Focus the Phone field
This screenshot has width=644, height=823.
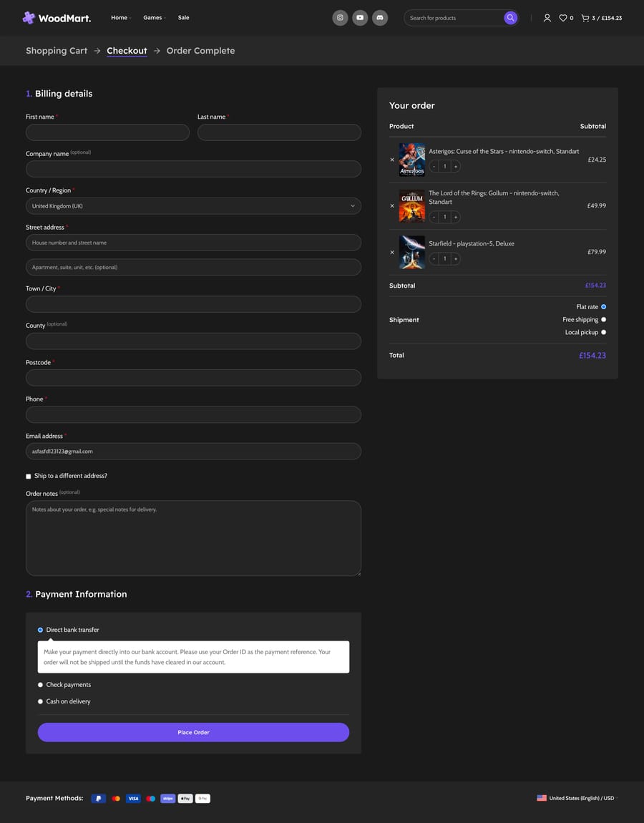pyautogui.click(x=193, y=414)
